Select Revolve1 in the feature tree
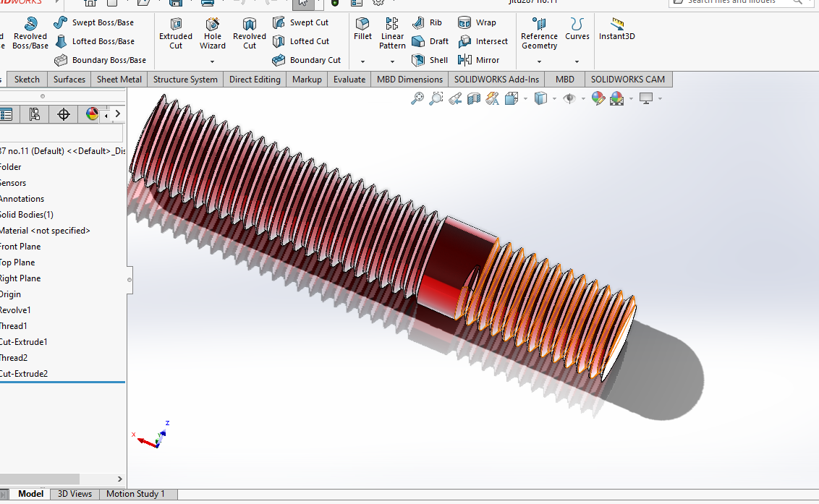Screen dimensions: 819x504 pos(15,309)
